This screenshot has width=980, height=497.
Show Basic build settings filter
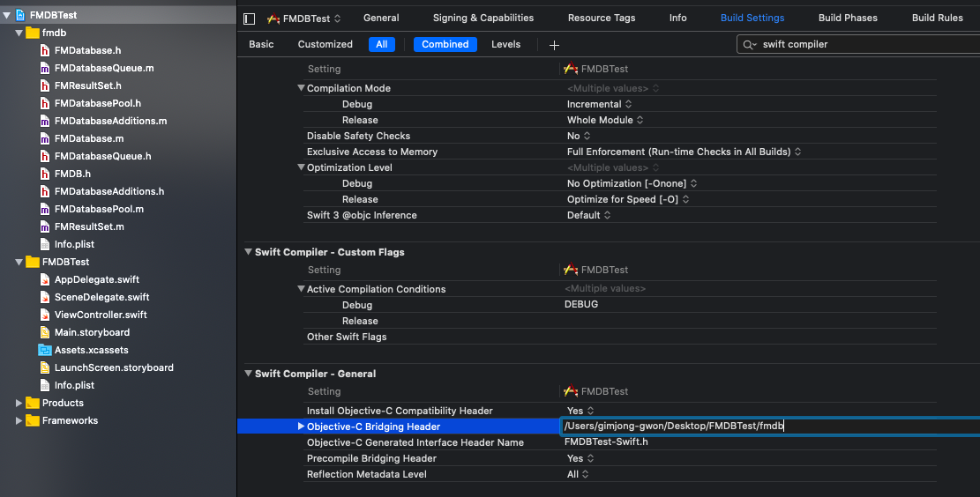[261, 44]
